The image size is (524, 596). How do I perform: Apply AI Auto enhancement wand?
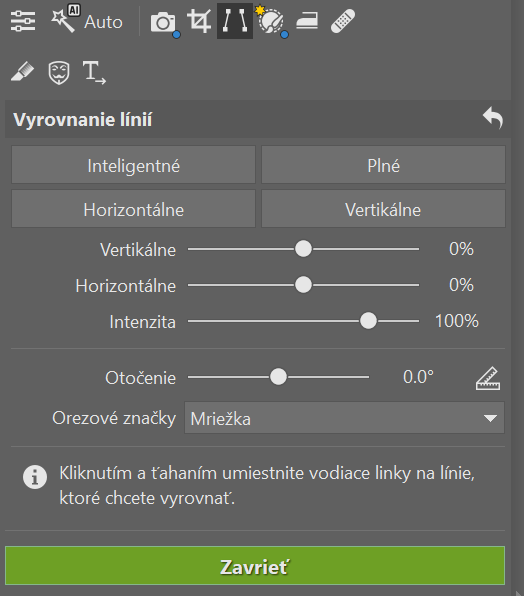point(87,20)
